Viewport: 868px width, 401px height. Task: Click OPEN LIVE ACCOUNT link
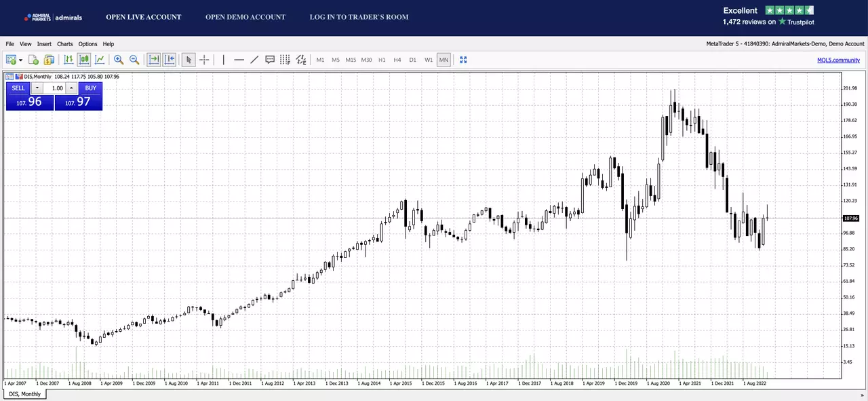click(144, 17)
